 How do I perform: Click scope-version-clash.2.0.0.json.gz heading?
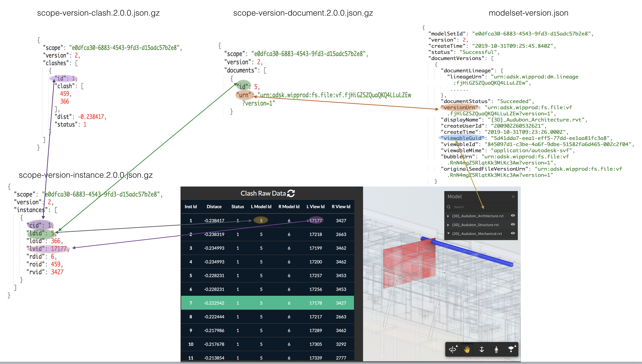click(x=98, y=13)
